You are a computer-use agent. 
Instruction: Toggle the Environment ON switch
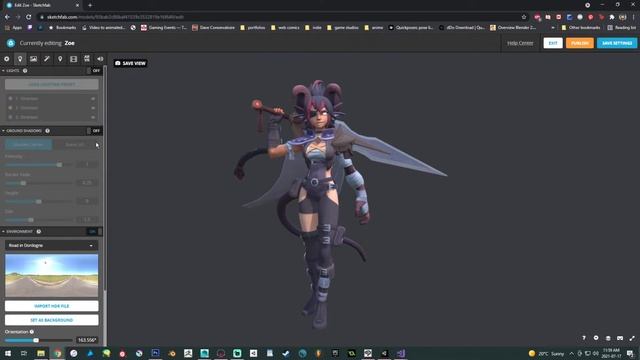[x=94, y=231]
